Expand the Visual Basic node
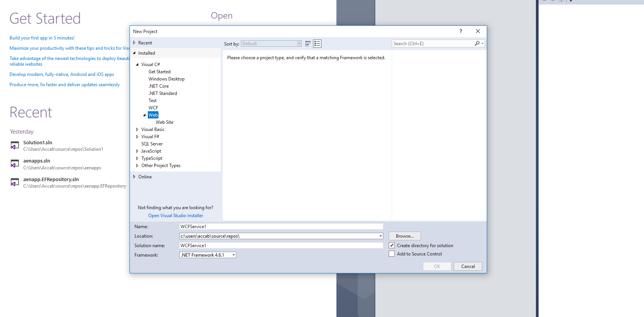The image size is (644, 317). [x=137, y=129]
